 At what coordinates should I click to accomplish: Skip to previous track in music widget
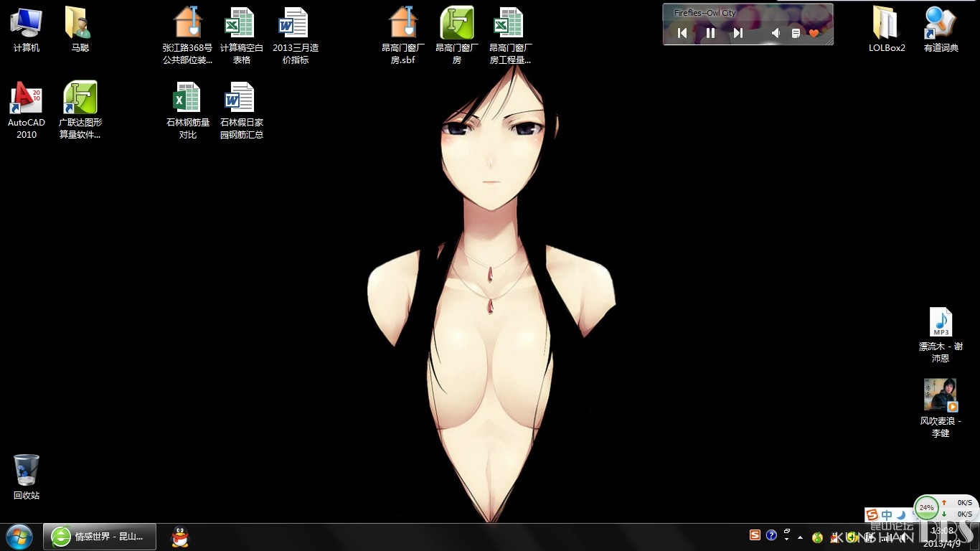[682, 33]
